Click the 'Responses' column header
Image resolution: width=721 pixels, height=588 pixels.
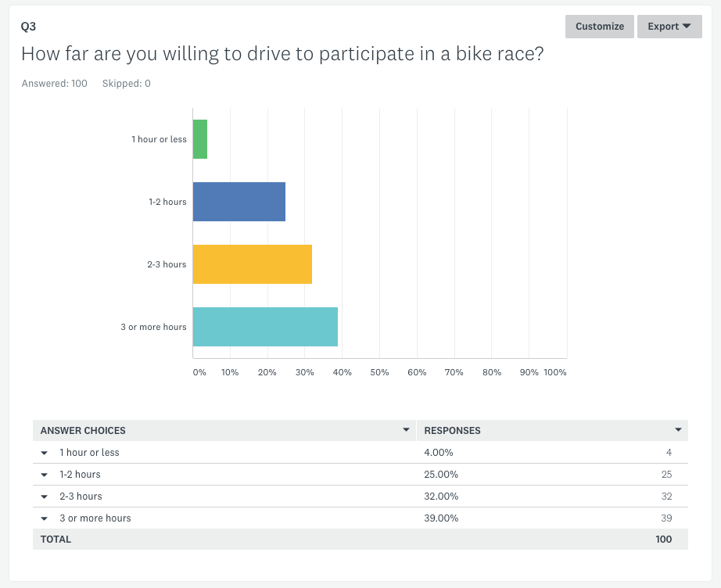coord(452,431)
